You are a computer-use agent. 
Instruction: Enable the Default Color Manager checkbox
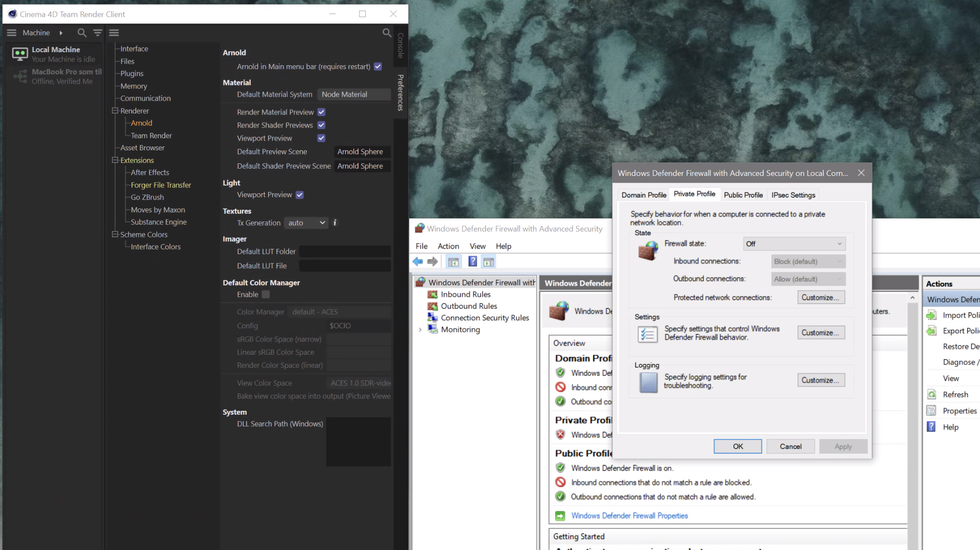(x=266, y=294)
